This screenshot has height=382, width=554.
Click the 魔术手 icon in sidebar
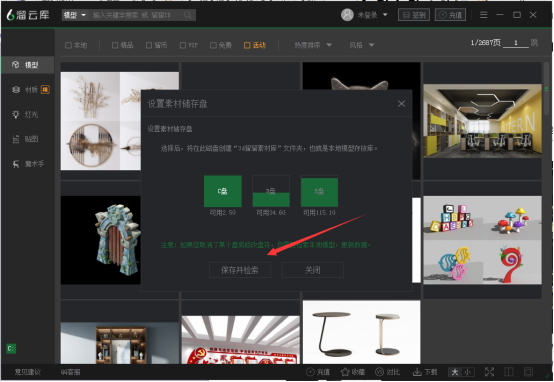[16, 164]
